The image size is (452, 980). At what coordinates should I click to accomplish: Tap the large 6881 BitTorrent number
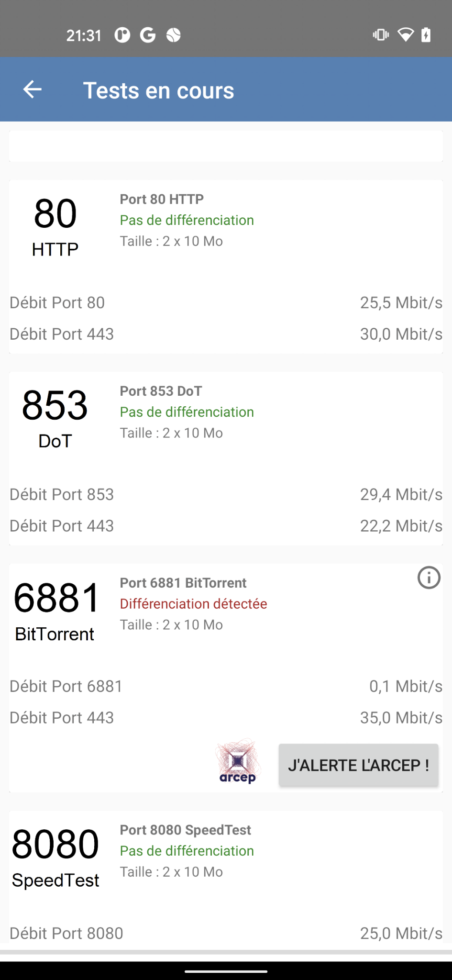pyautogui.click(x=56, y=598)
